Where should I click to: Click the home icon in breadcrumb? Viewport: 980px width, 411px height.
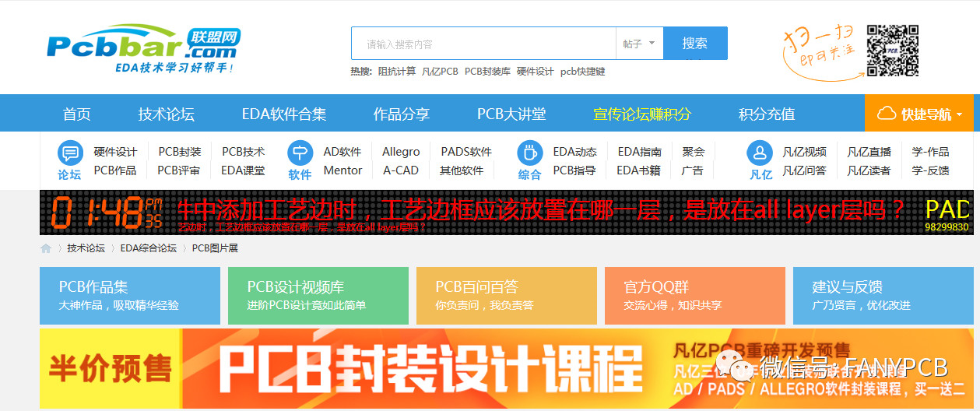pyautogui.click(x=47, y=248)
